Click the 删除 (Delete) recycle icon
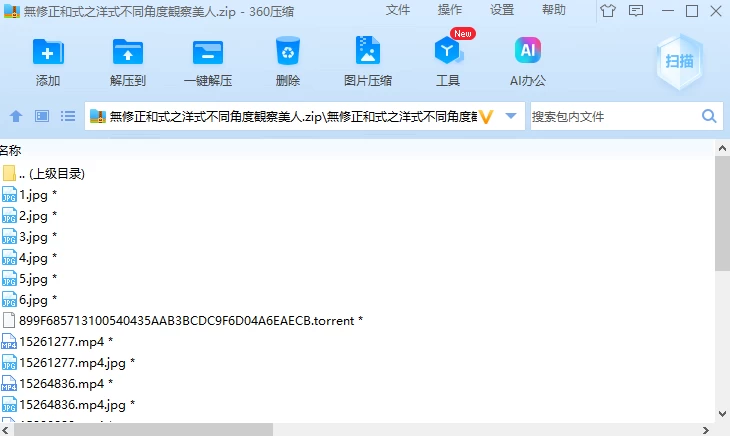The height and width of the screenshot is (436, 730). coord(288,51)
